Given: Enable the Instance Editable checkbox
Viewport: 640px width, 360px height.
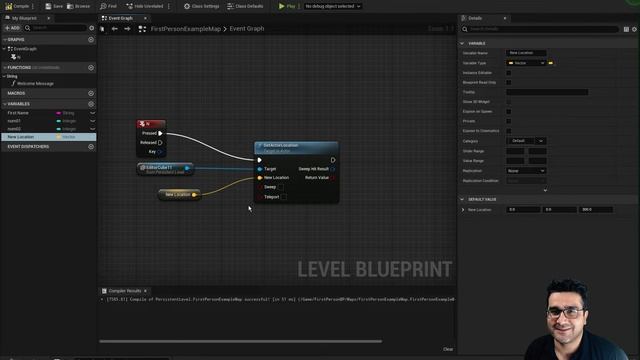Looking at the screenshot, I should pos(509,73).
